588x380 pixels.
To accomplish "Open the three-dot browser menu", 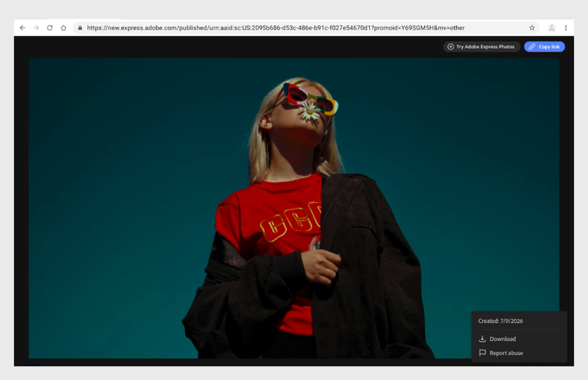I will 566,28.
